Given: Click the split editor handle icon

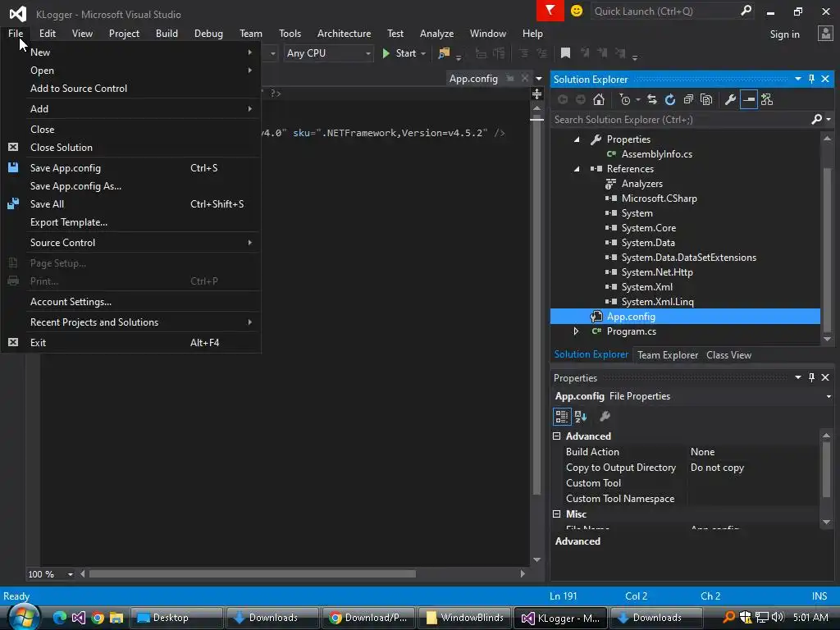Looking at the screenshot, I should click(536, 94).
